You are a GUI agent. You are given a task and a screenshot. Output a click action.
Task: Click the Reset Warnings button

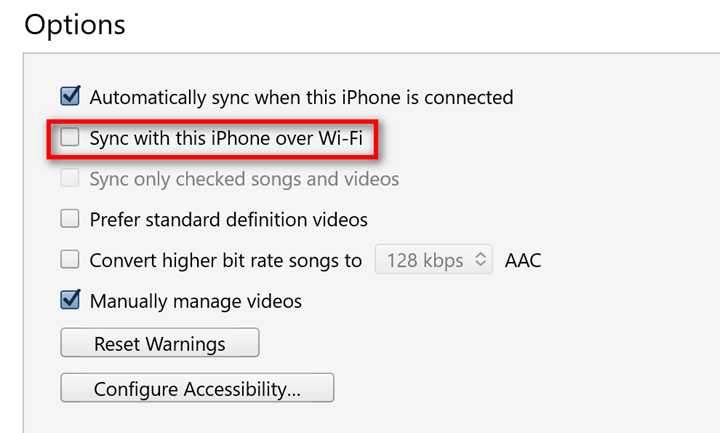tap(160, 343)
